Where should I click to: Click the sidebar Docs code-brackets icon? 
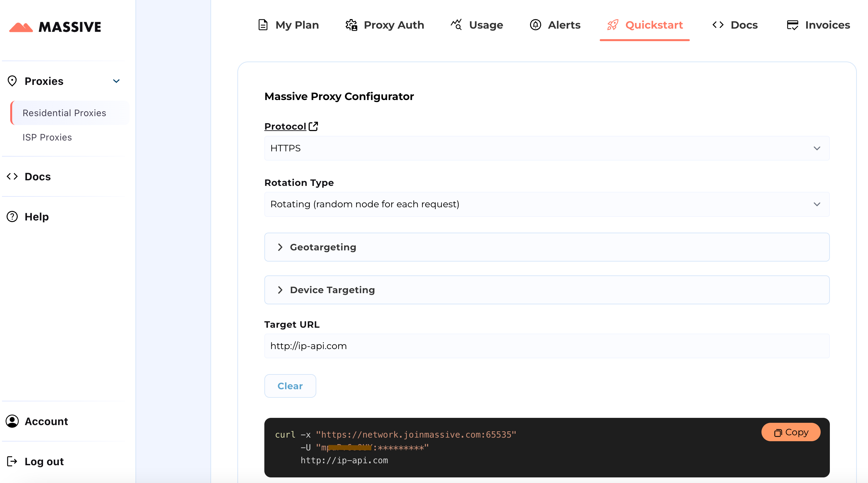point(12,176)
